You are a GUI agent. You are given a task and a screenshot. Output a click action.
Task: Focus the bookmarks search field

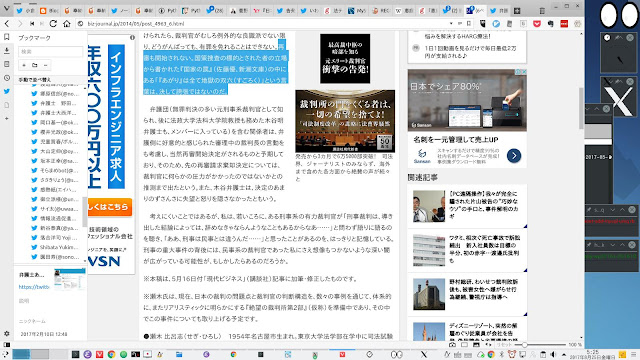tap(50, 51)
